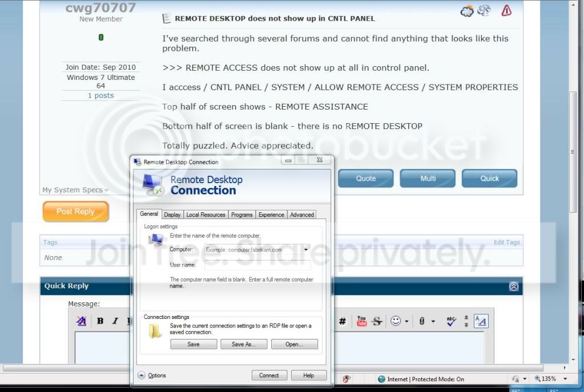Click the Save button in Connection settings
Image resolution: width=584 pixels, height=392 pixels.
tap(194, 344)
